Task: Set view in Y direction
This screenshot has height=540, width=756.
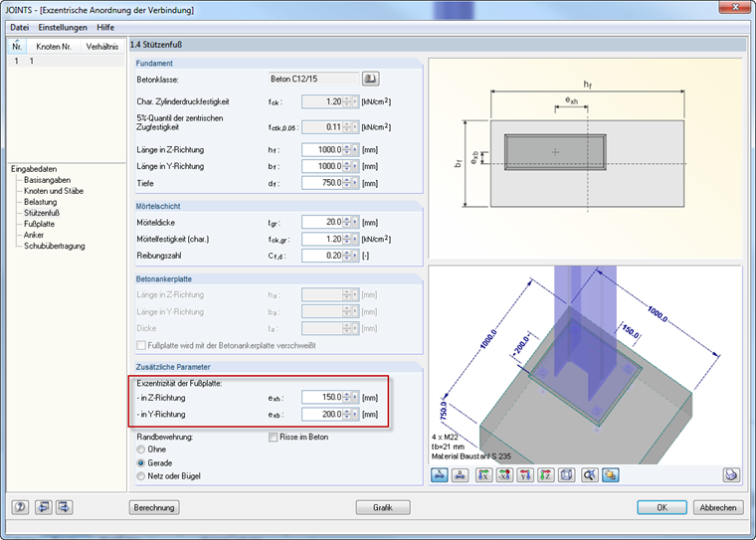Action: pos(525,475)
